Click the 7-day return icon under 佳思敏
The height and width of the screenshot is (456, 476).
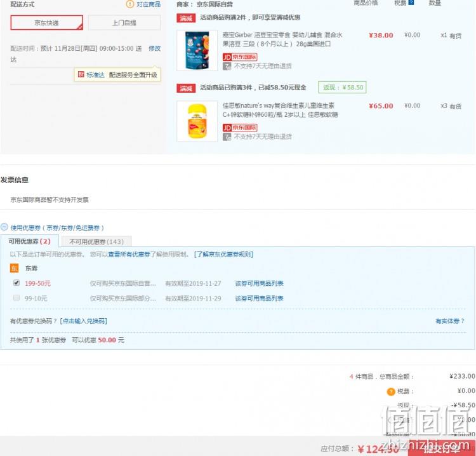(227, 137)
